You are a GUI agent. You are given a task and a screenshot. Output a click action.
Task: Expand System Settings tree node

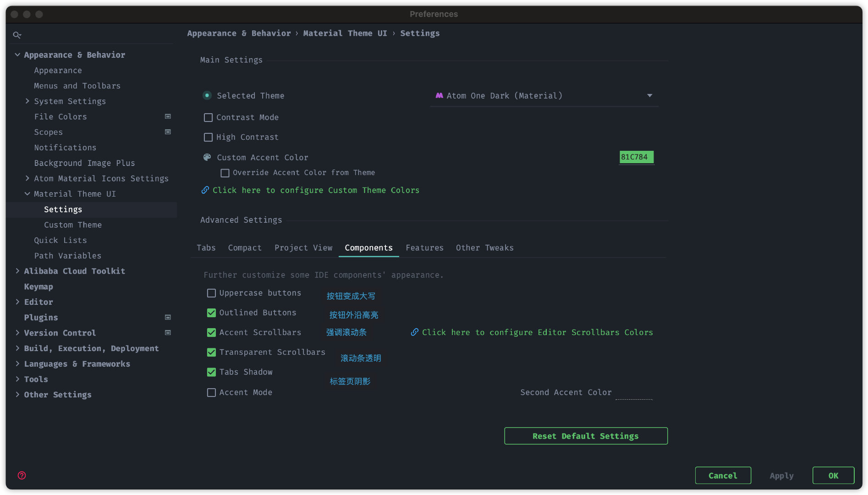(27, 101)
